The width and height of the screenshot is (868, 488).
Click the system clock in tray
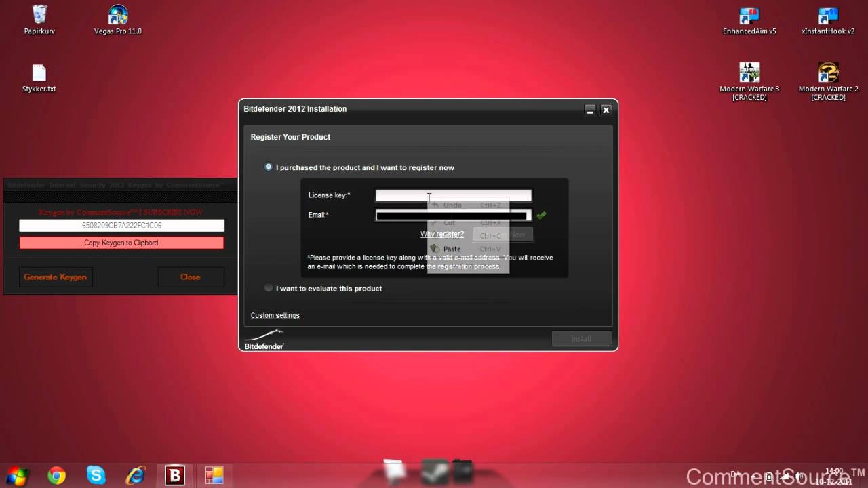click(834, 476)
